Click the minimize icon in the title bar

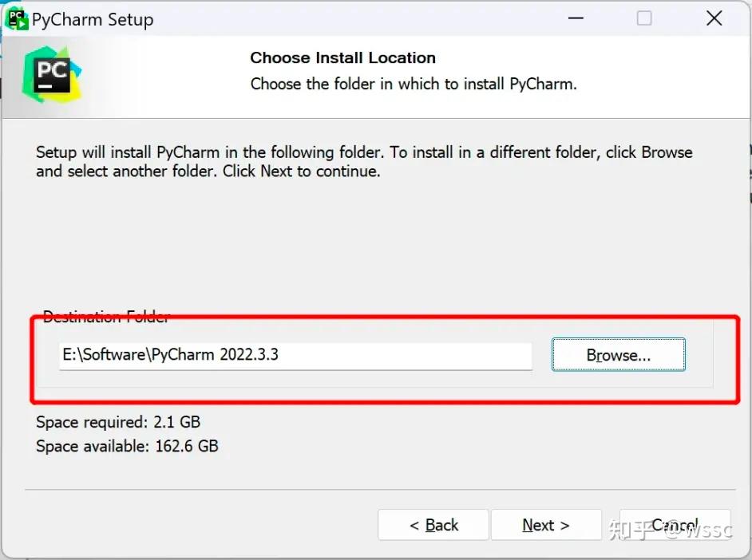point(575,18)
